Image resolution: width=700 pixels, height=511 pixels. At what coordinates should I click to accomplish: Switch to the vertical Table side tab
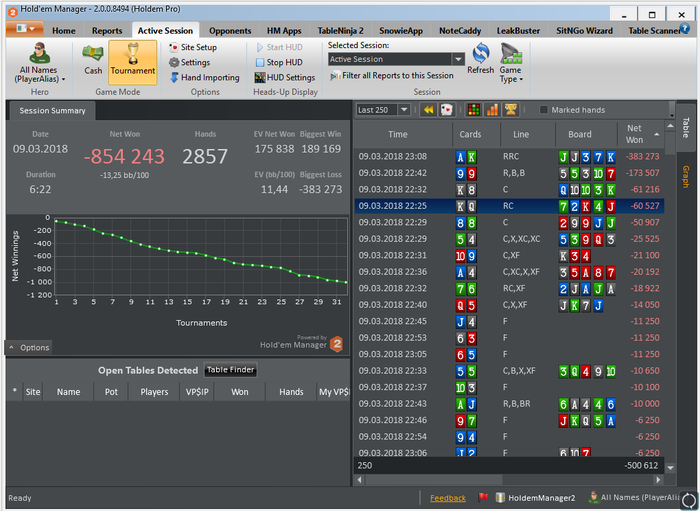[x=686, y=128]
